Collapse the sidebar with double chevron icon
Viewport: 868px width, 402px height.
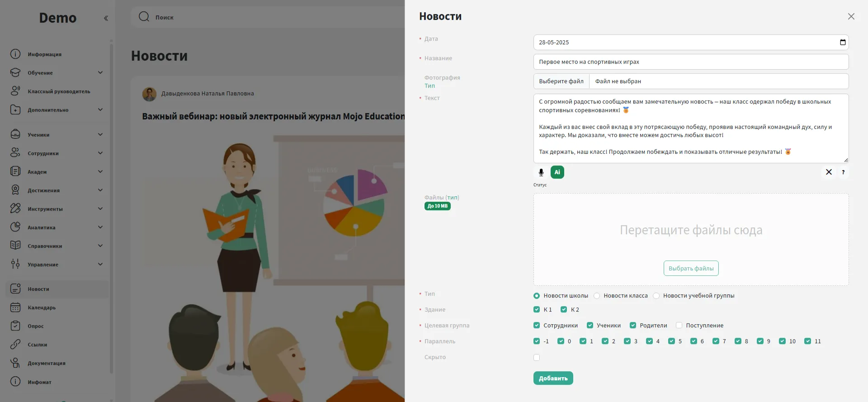click(106, 19)
